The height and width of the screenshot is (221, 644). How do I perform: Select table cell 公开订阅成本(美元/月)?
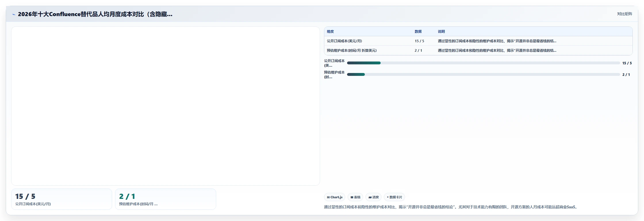click(344, 41)
